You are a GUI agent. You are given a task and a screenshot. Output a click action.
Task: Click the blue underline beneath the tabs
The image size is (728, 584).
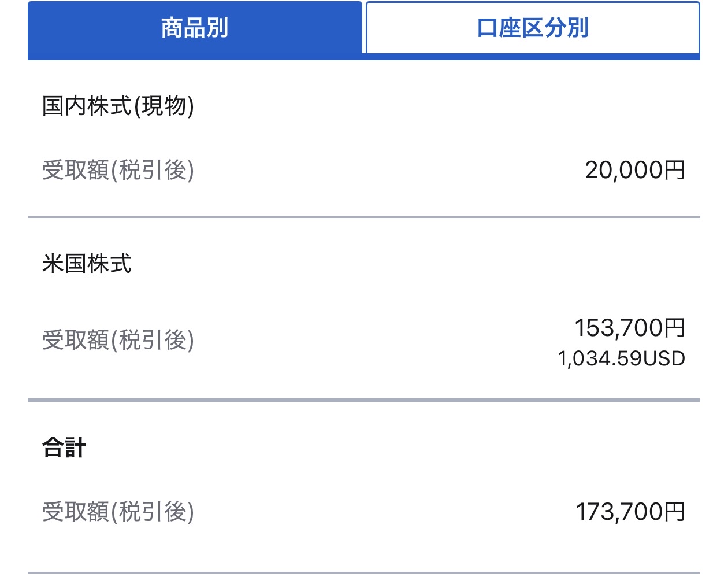pos(364,57)
